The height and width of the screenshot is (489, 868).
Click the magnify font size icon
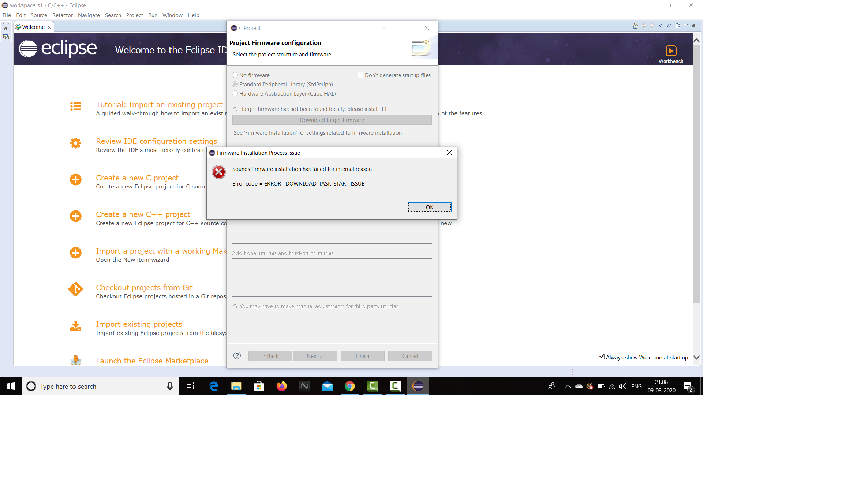[x=669, y=26]
